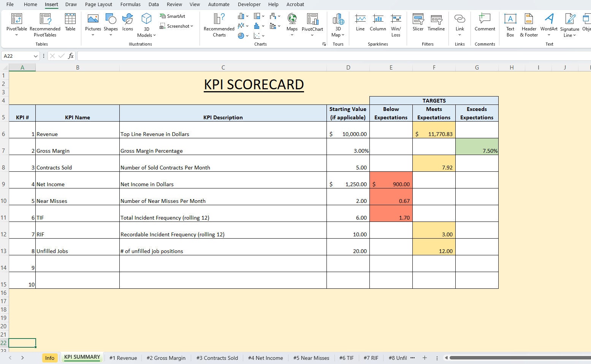This screenshot has height=364, width=591.
Task: Insert a Line sparkline
Action: point(360,23)
